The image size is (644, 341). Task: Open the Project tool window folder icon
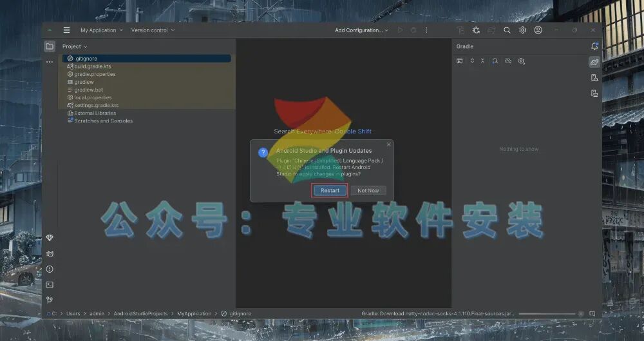pyautogui.click(x=50, y=46)
